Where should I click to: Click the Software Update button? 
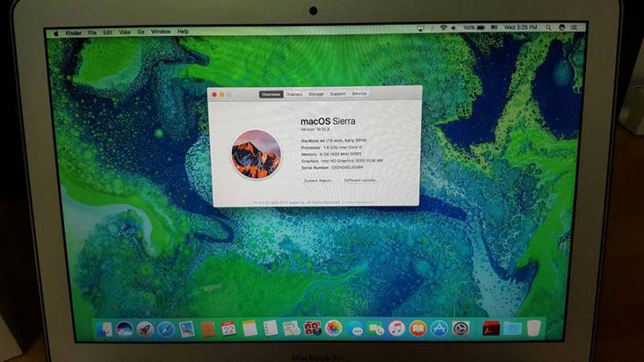(361, 180)
